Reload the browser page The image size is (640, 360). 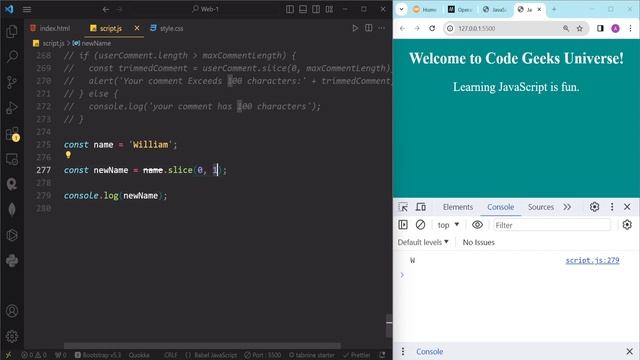pyautogui.click(x=432, y=28)
